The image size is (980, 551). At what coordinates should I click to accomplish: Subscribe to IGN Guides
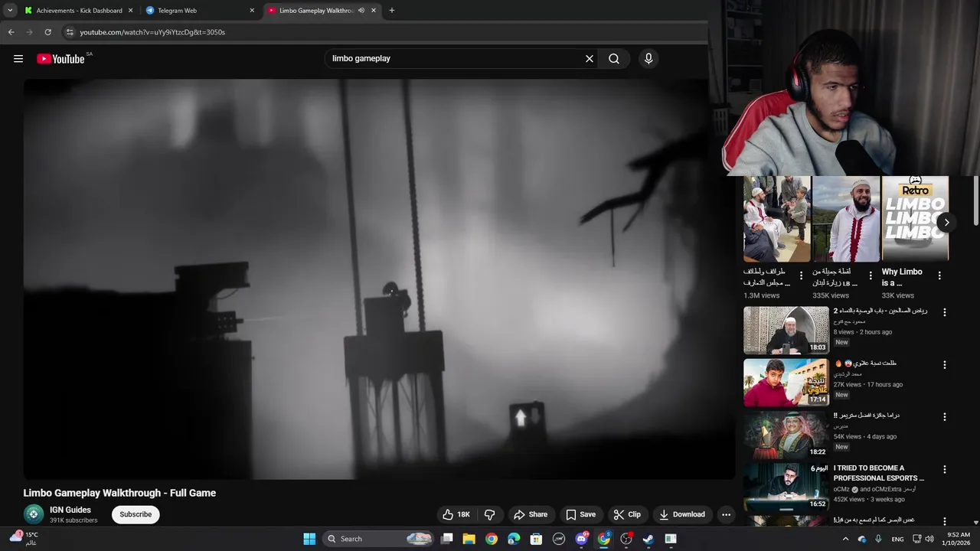pyautogui.click(x=136, y=514)
